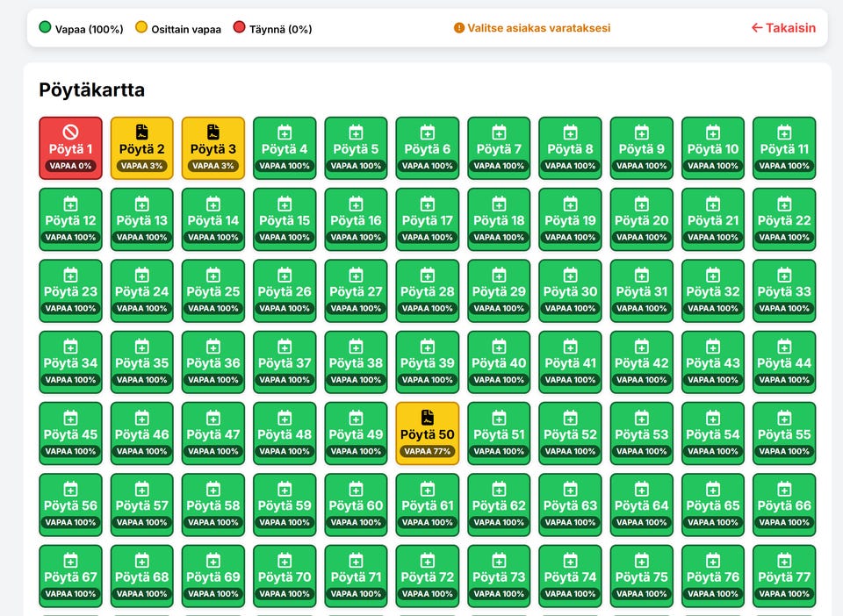The image size is (843, 616).
Task: Click the calendar-plus icon on Pöytä 23
Action: pos(70,275)
